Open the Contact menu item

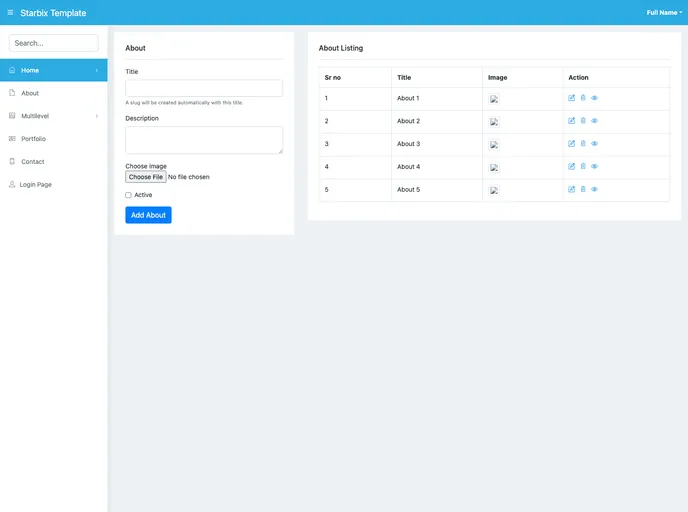54,161
